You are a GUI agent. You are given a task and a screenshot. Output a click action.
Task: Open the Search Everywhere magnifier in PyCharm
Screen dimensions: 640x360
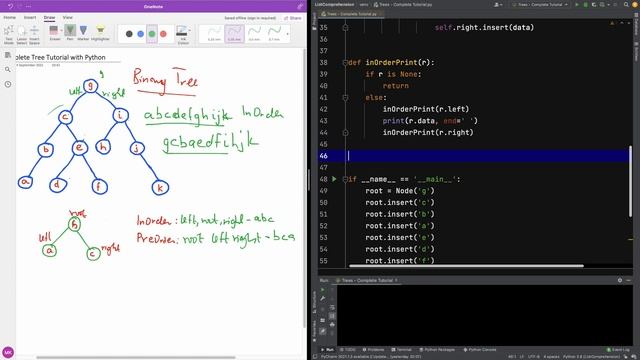[x=626, y=4]
